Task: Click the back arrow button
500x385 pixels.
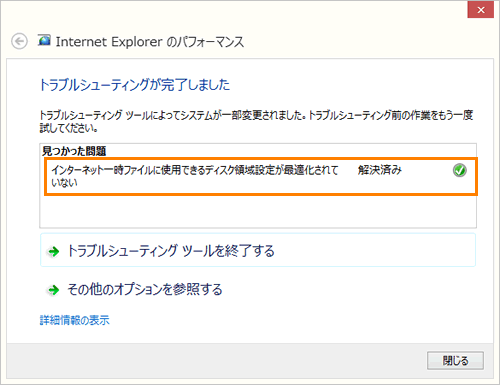Action: tap(19, 42)
